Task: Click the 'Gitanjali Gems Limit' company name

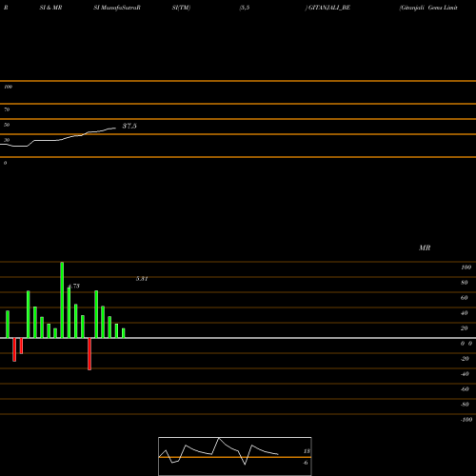Action: click(x=428, y=8)
